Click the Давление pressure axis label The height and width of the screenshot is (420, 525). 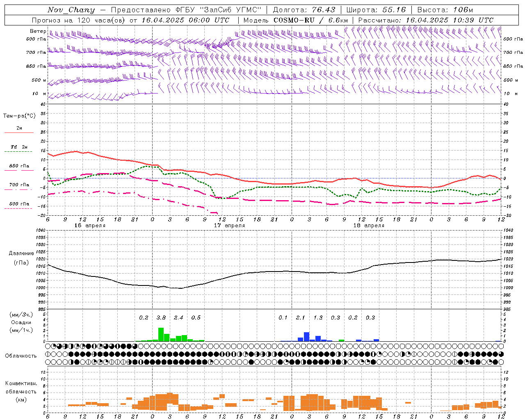(x=21, y=253)
